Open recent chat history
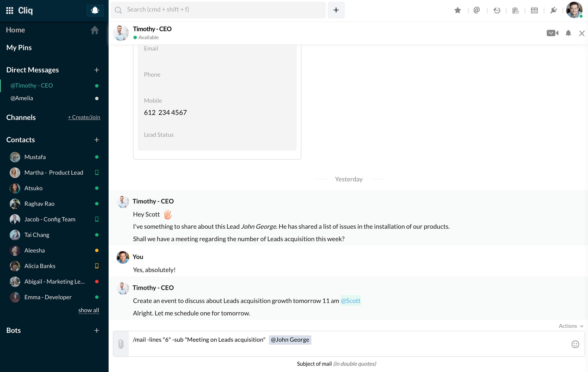 (x=497, y=10)
